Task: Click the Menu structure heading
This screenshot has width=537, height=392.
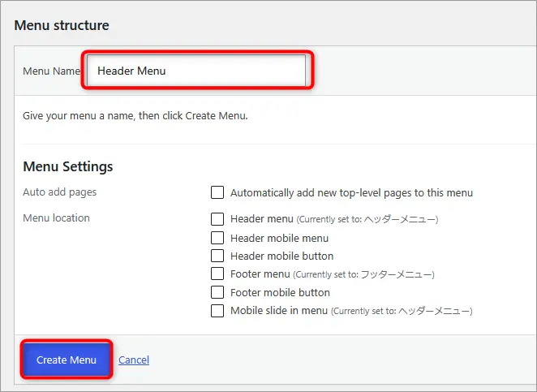Action: click(62, 25)
